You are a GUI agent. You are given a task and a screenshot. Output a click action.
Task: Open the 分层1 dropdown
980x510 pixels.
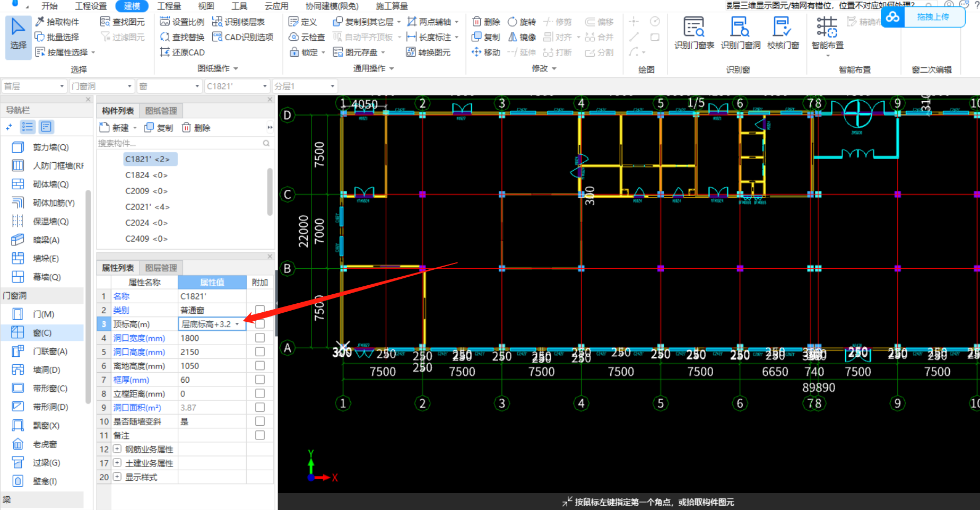[305, 86]
